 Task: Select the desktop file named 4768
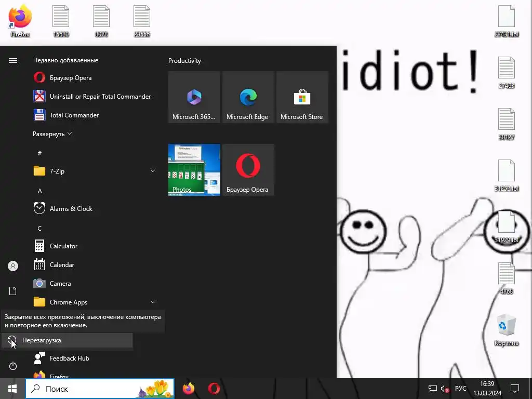tap(506, 278)
